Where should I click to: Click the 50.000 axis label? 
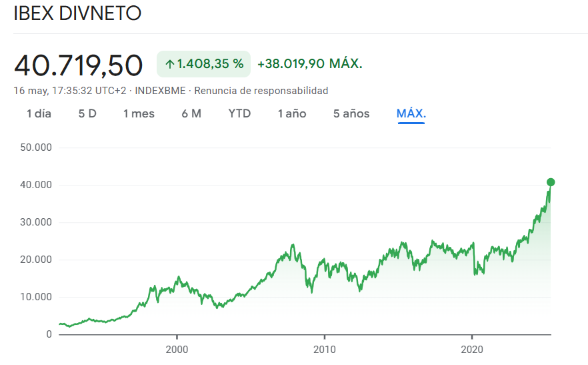36,147
